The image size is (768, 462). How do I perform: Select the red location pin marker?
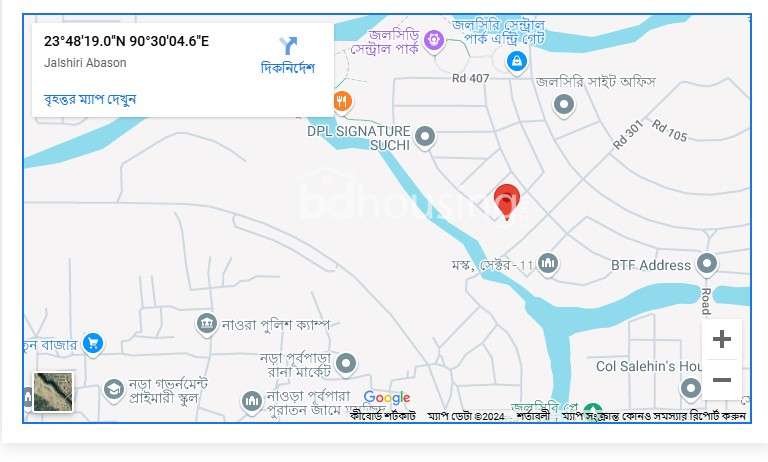point(506,202)
